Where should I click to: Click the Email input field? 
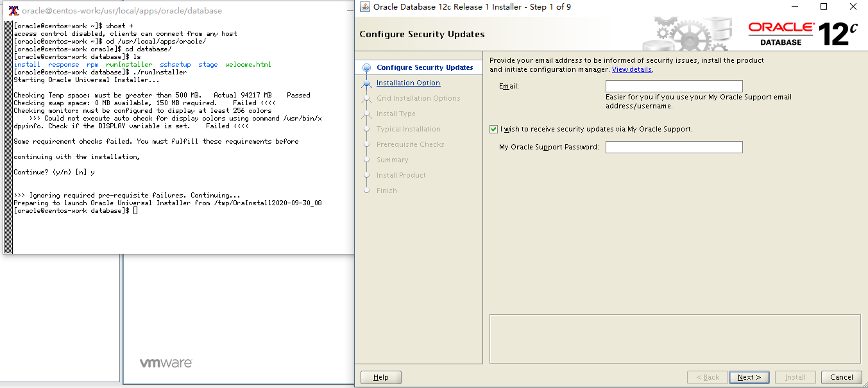pos(674,86)
